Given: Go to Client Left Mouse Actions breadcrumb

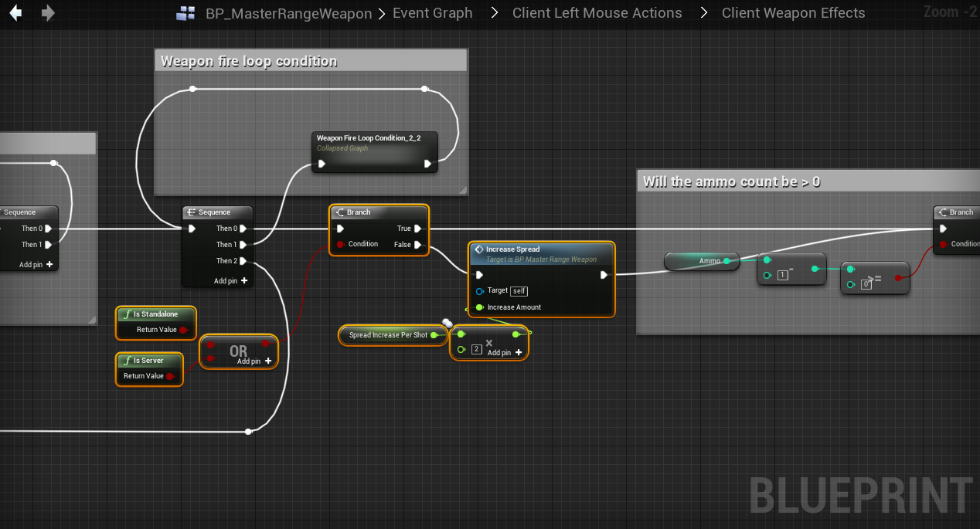Looking at the screenshot, I should point(597,13).
